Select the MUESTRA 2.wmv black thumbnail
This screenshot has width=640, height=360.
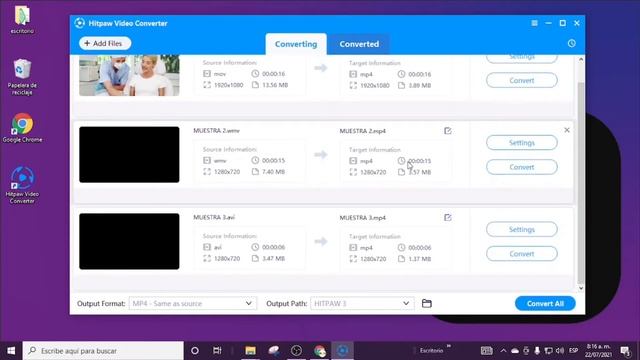pos(129,155)
